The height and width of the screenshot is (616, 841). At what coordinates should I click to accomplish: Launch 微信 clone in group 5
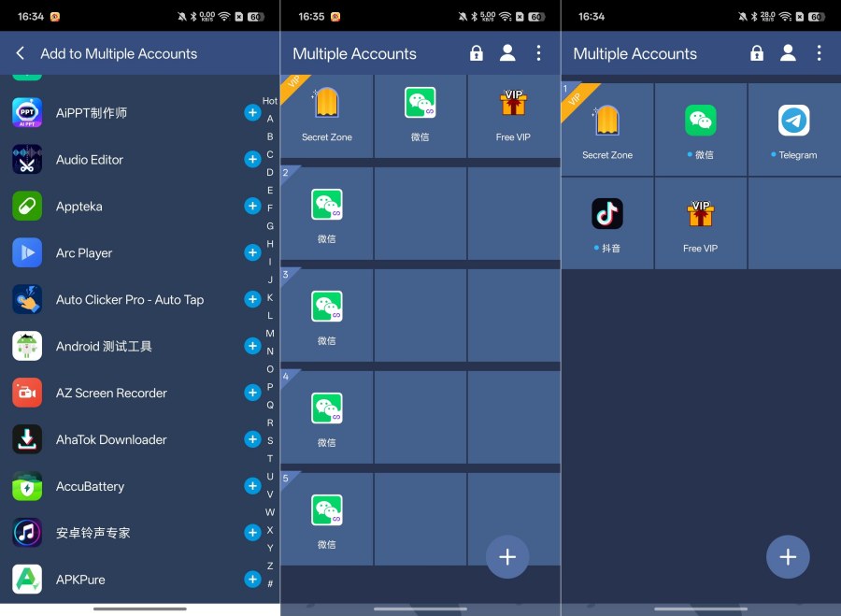tap(327, 520)
